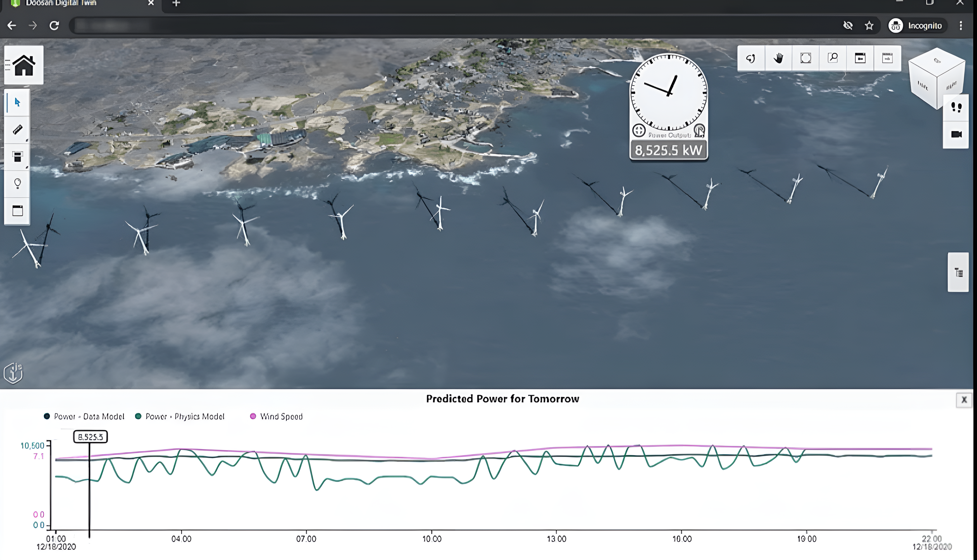This screenshot has width=977, height=560.
Task: Select the hand pan tool
Action: tap(778, 58)
